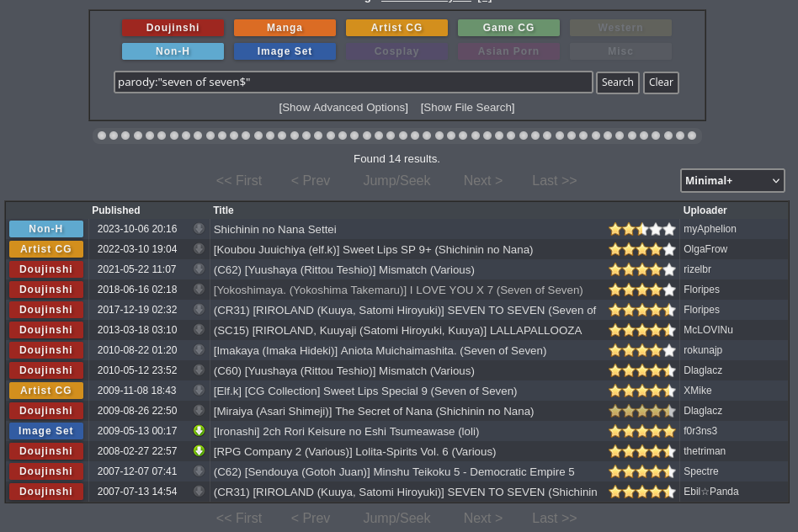Viewport: 798px width, 532px height.
Task: Enable the Asian Porn category filter
Action: [508, 51]
